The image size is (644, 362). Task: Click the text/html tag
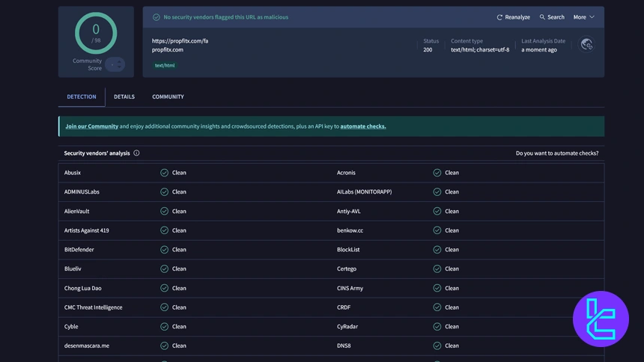[165, 65]
